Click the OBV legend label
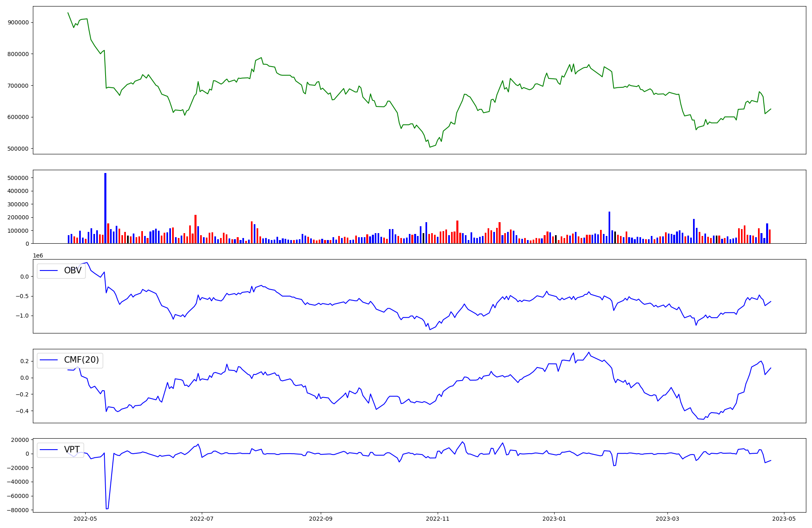Viewport: 812px width, 528px height. tap(73, 270)
